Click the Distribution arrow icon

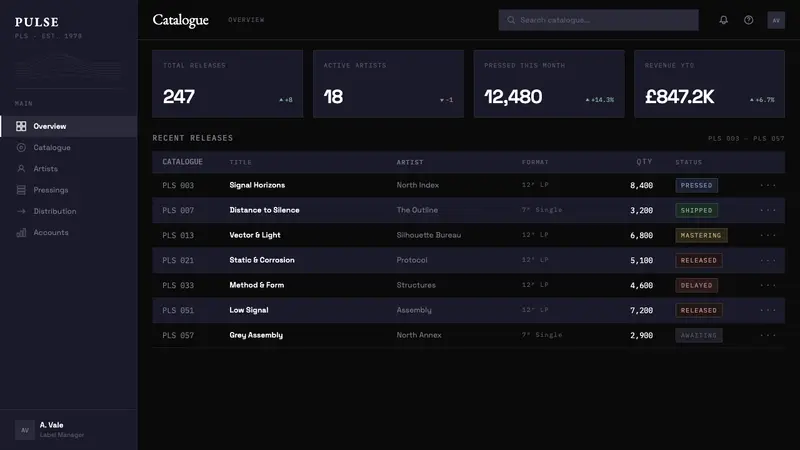pos(21,211)
